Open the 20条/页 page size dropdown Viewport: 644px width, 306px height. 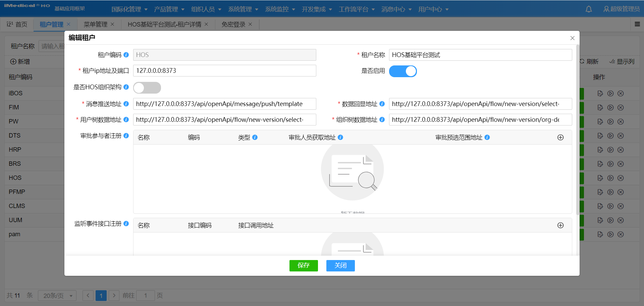[57, 296]
